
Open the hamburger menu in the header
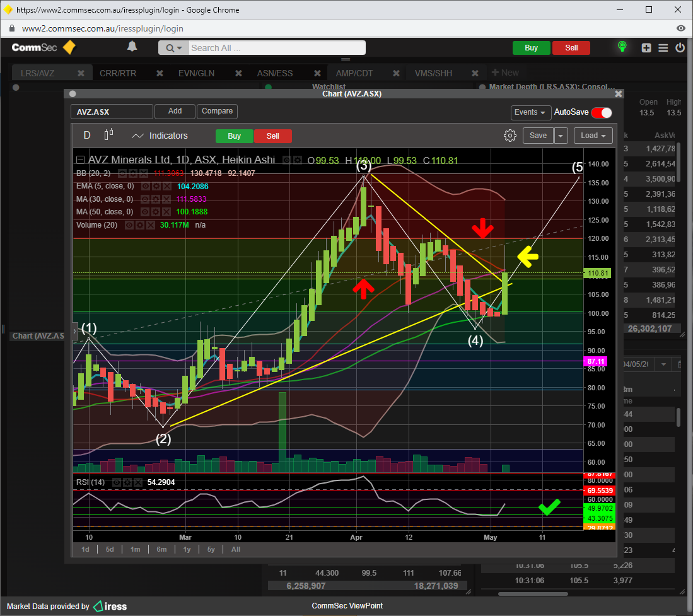click(663, 48)
